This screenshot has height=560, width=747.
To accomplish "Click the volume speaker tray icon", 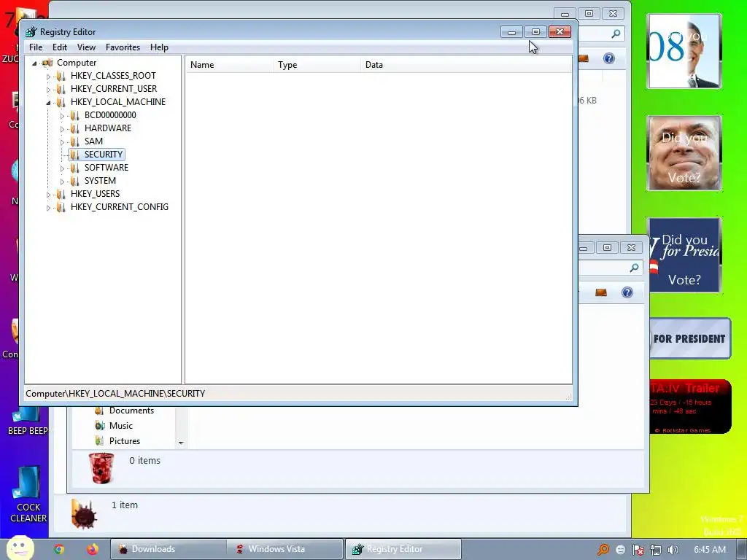I will 673,550.
